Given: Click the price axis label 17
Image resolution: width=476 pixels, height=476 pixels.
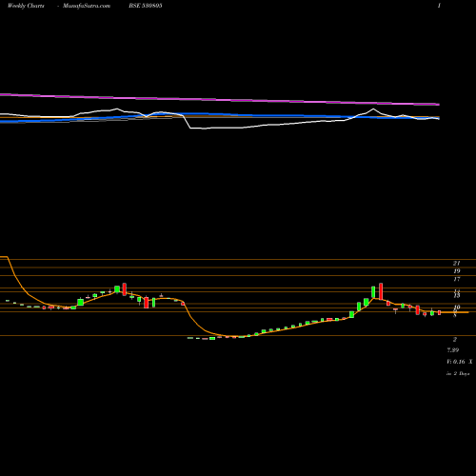Looking at the screenshot, I should [x=456, y=279].
